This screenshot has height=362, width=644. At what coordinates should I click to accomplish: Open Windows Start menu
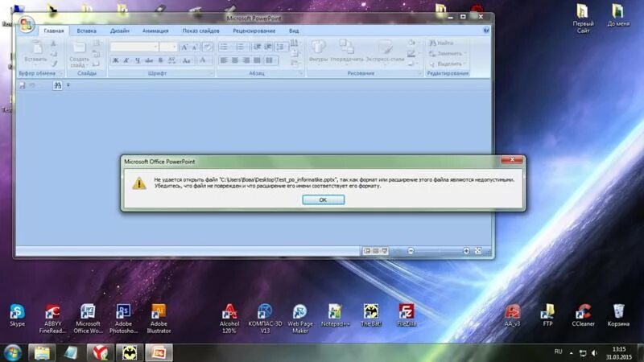point(12,353)
